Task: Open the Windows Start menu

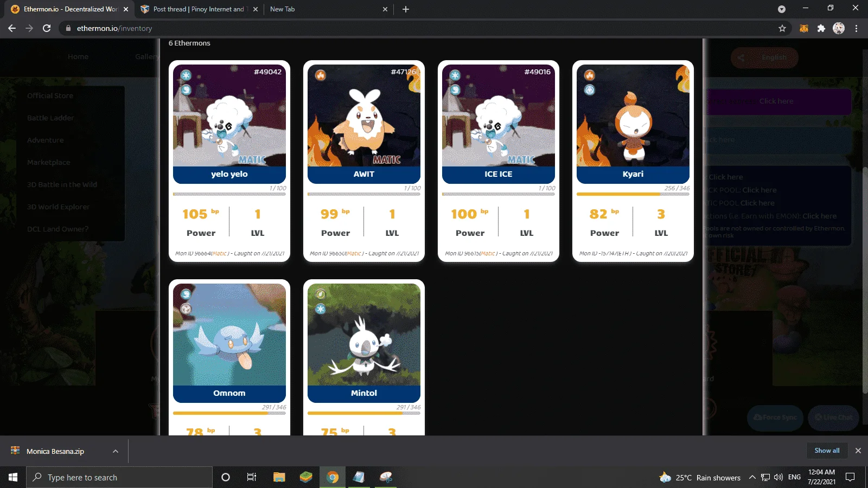Action: point(13,477)
